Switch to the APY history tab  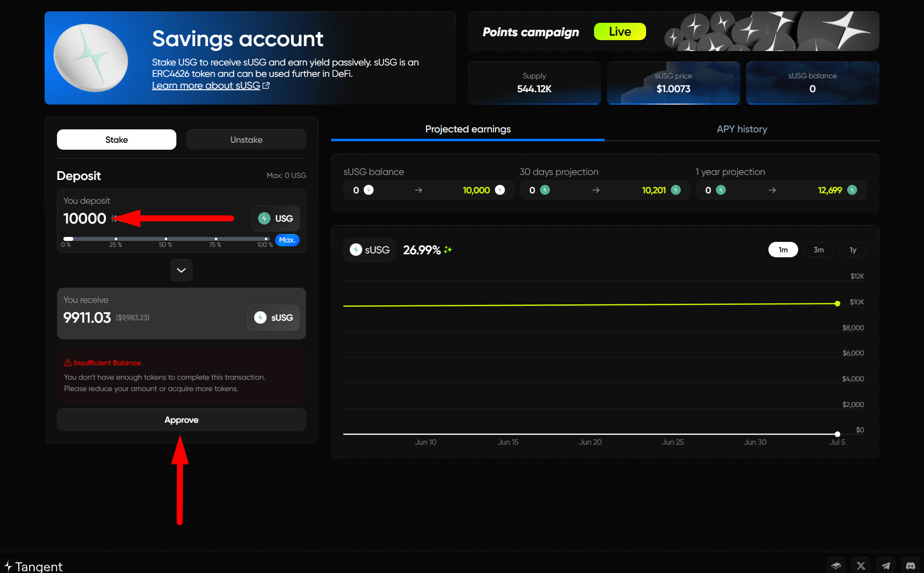click(742, 129)
